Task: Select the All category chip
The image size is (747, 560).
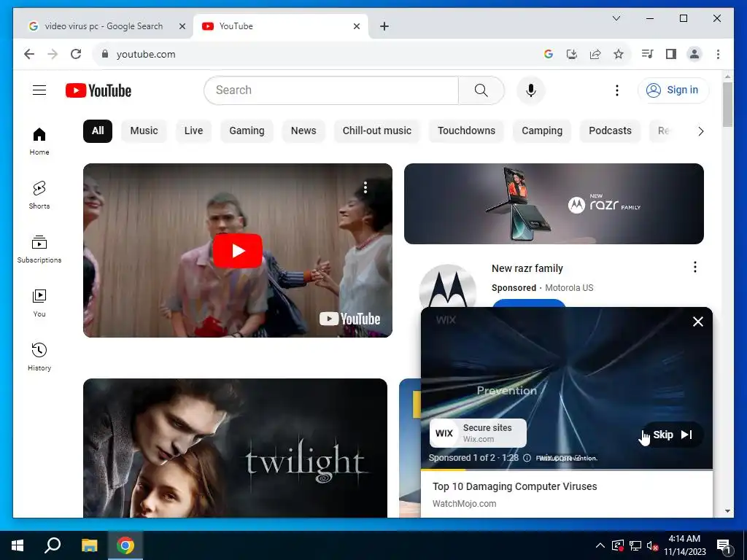Action: [x=98, y=131]
